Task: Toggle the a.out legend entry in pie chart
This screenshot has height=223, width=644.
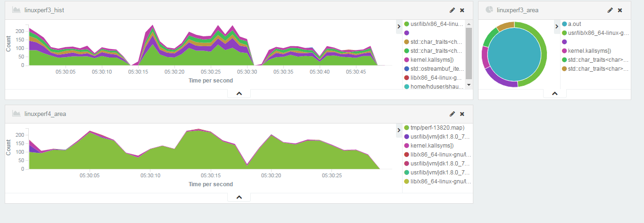Action: pos(574,24)
